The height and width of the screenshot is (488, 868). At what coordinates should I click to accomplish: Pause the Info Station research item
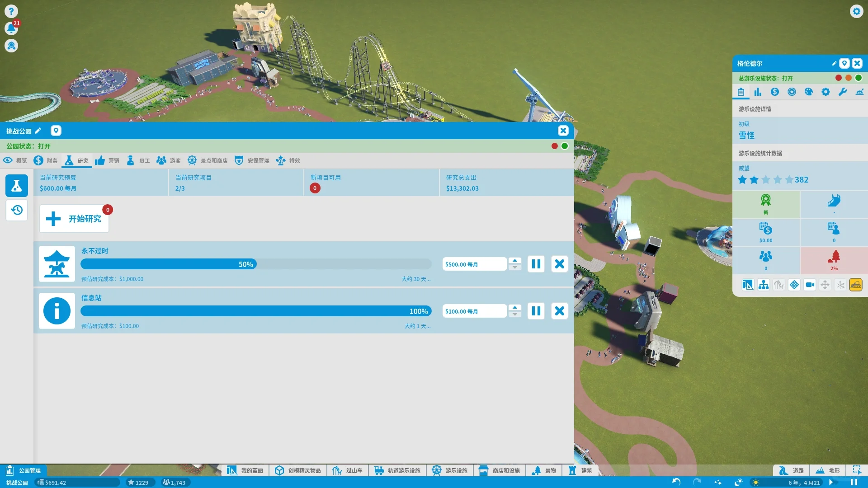[536, 311]
